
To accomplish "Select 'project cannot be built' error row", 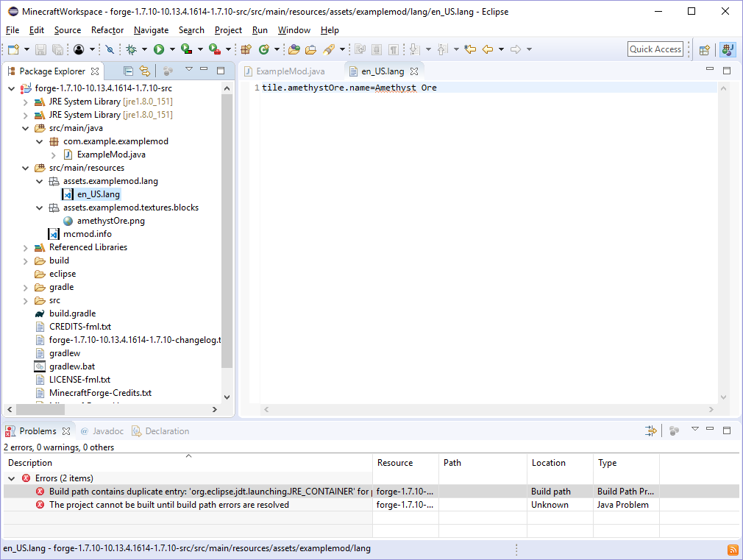I will (371, 505).
